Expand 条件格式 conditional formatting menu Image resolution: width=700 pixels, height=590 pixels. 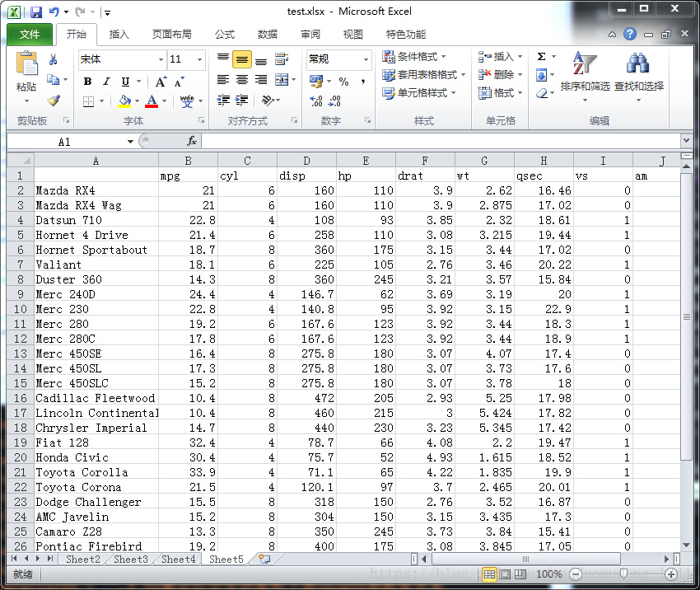pos(414,57)
